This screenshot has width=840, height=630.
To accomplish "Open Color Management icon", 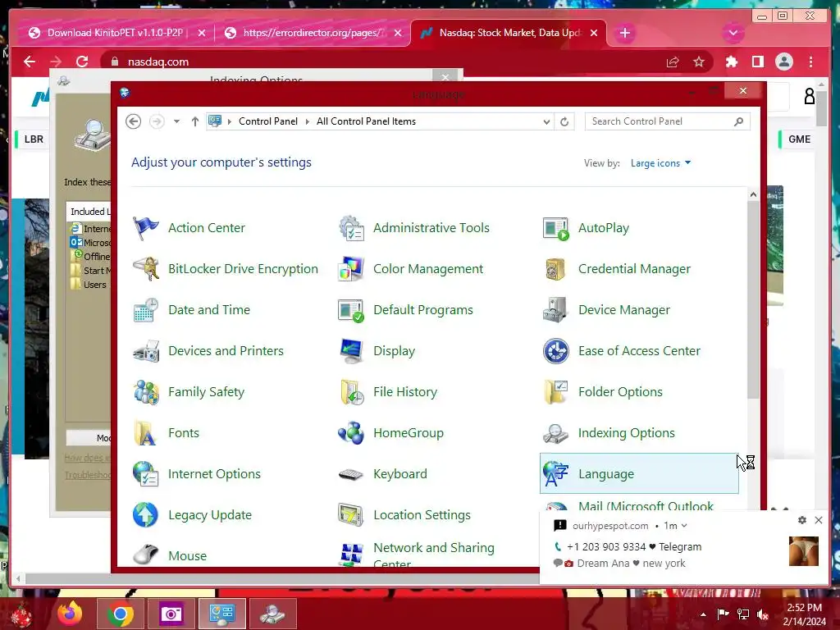I will pyautogui.click(x=351, y=269).
